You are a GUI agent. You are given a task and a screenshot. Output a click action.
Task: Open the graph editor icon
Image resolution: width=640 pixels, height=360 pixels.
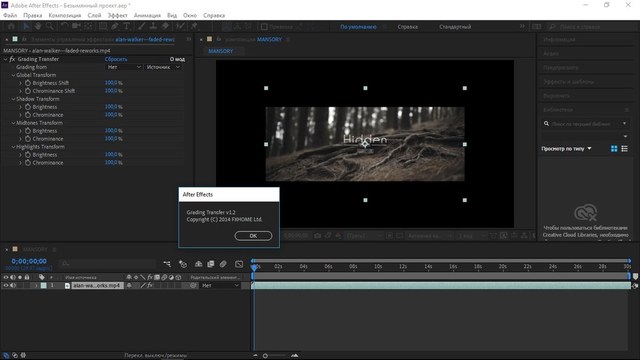pyautogui.click(x=239, y=264)
